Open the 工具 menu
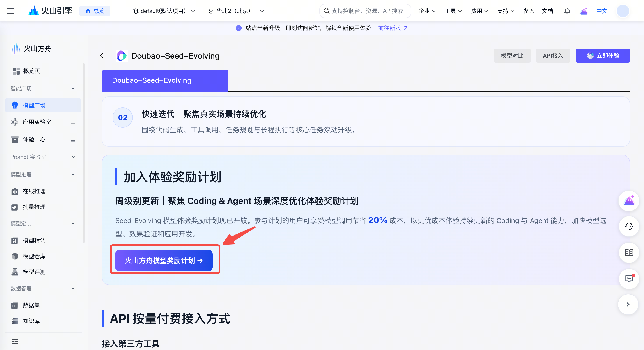Viewport: 644px width, 350px height. pyautogui.click(x=453, y=11)
